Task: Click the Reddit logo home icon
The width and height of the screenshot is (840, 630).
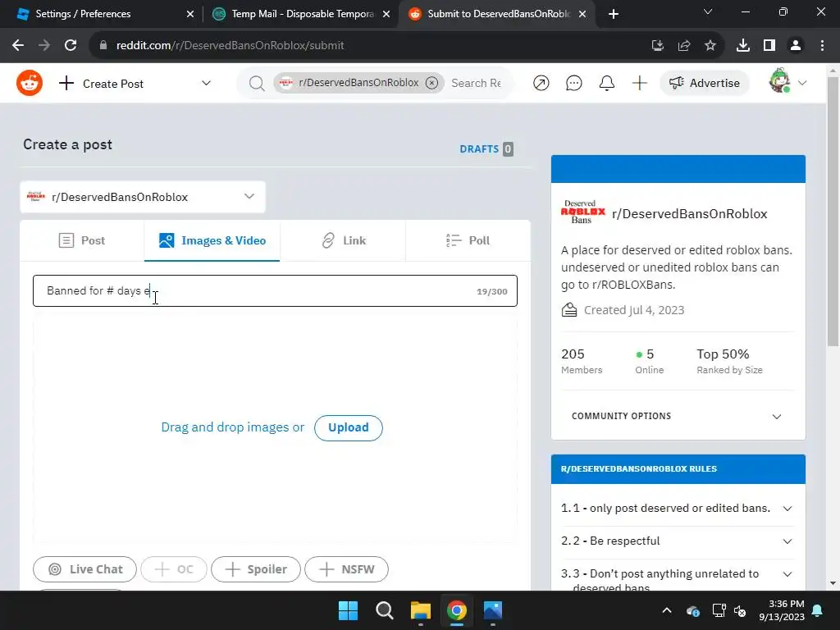Action: point(30,83)
